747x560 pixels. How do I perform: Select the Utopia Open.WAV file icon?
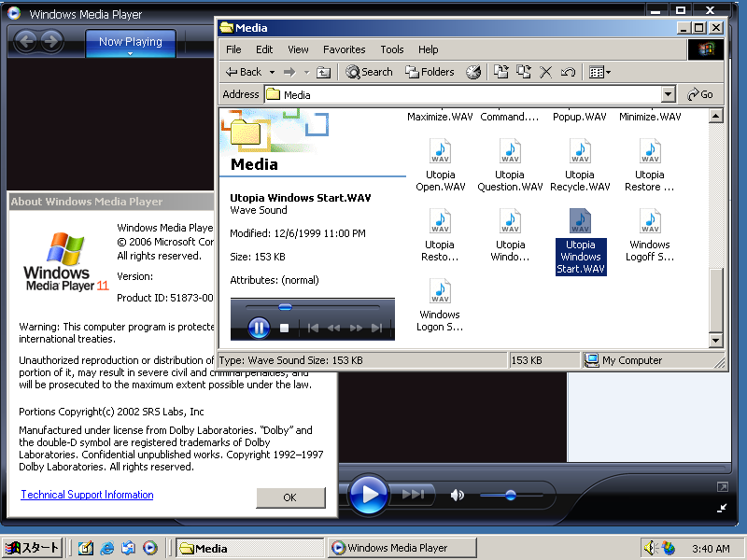(440, 151)
